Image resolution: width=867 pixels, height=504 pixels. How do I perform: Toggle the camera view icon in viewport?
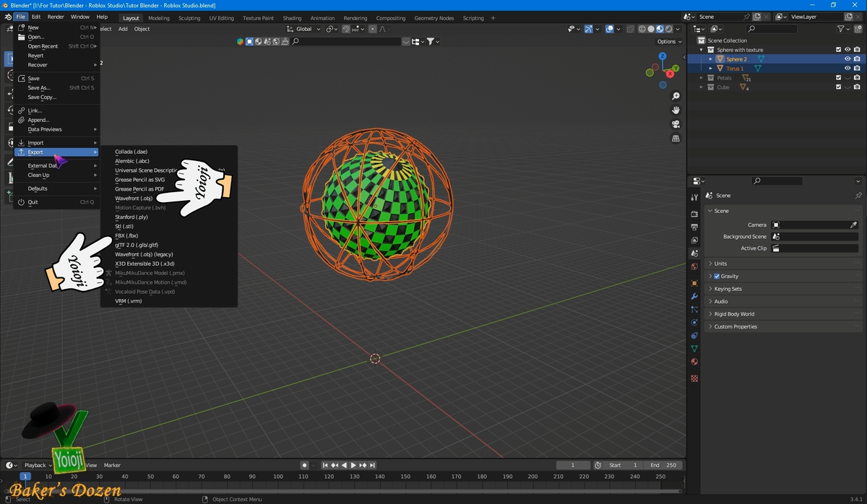click(676, 124)
